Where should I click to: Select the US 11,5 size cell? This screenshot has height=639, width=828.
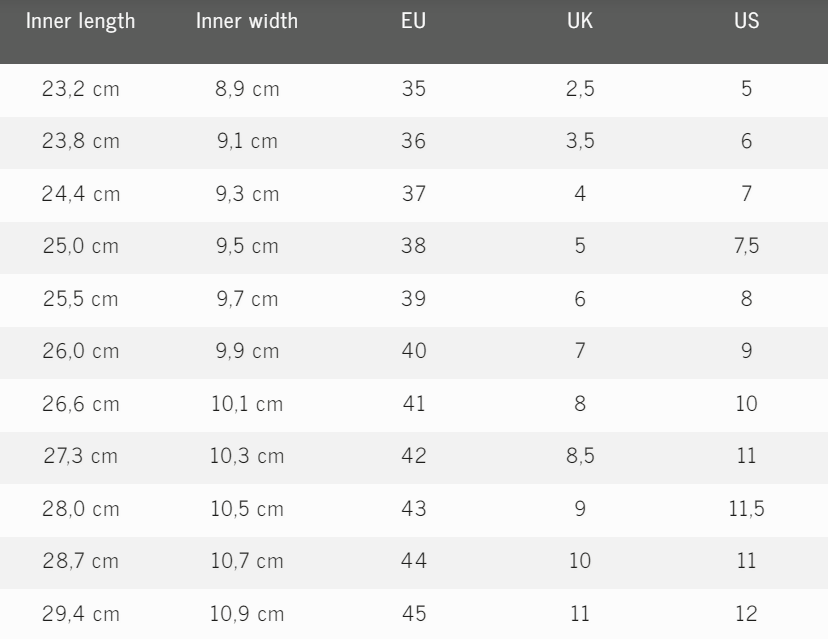tap(746, 509)
